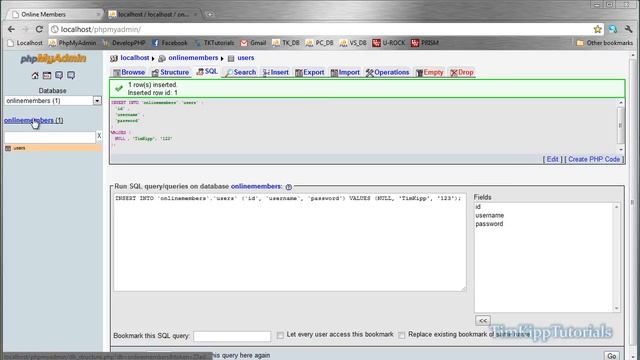Click the Create PHP Code link
The height and width of the screenshot is (360, 640).
click(x=594, y=159)
